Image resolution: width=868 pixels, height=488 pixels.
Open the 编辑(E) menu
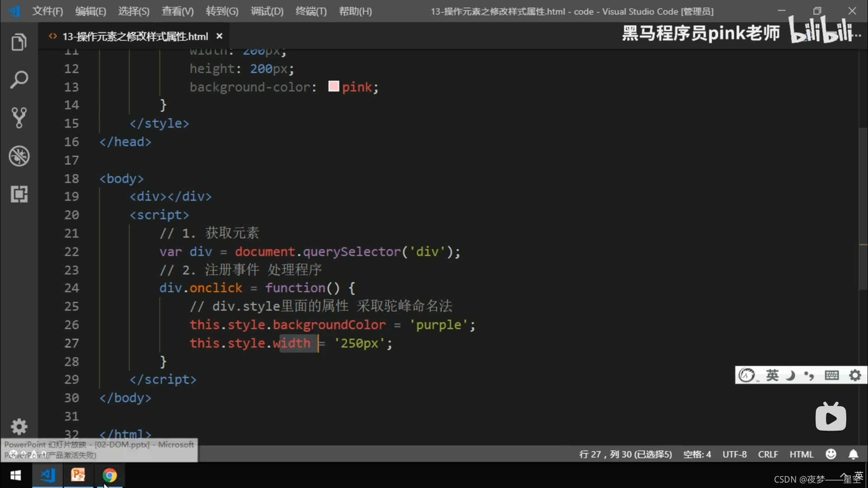coord(90,11)
